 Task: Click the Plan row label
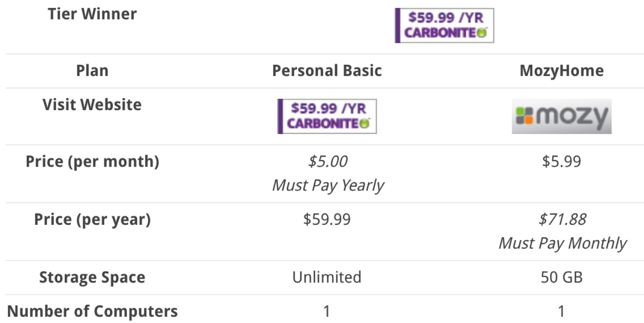pyautogui.click(x=92, y=71)
